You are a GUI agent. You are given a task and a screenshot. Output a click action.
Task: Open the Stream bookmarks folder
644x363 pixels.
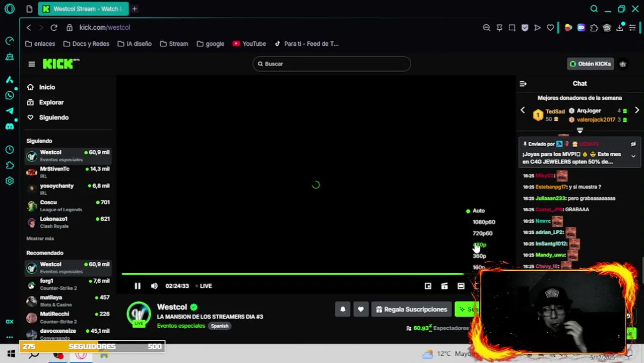(x=174, y=44)
